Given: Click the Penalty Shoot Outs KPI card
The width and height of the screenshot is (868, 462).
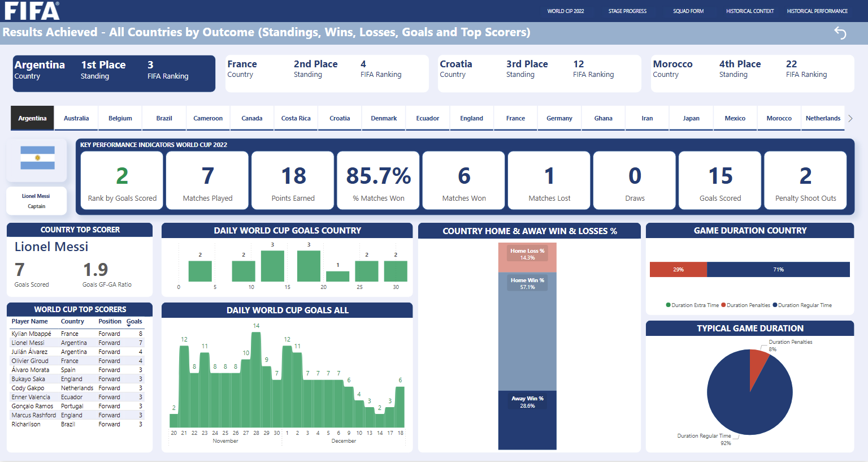Looking at the screenshot, I should 805,180.
